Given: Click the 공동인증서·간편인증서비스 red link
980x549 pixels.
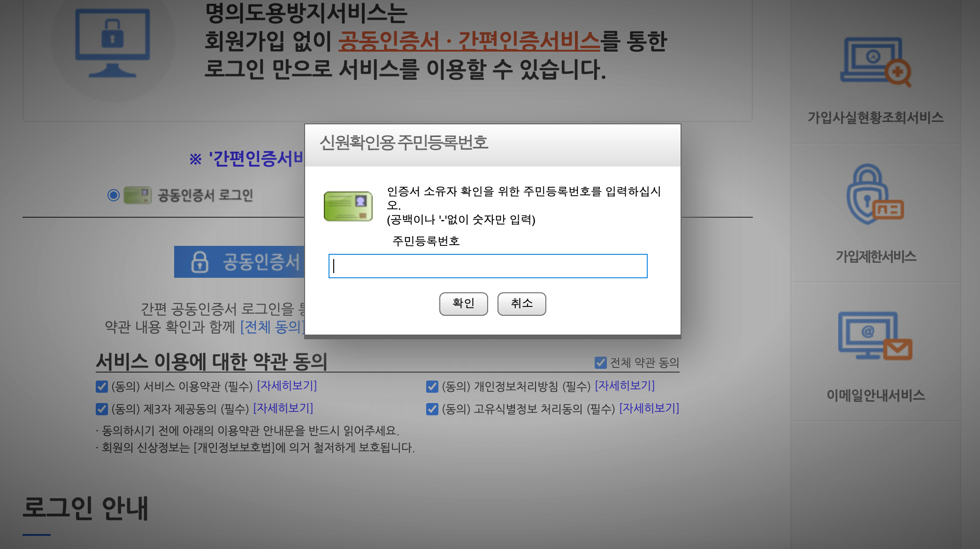Looking at the screenshot, I should coord(469,41).
